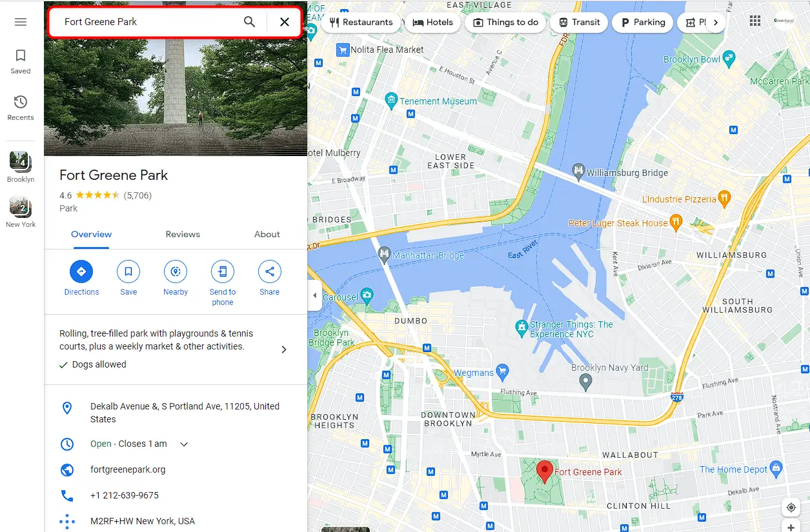Select the Brooklyn Navy Yard pin
Screen dimensions: 810x532
click(585, 383)
